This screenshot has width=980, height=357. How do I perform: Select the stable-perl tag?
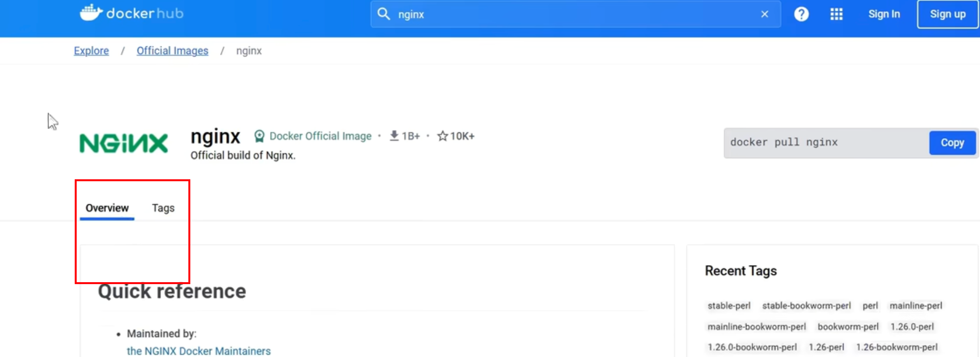(729, 306)
